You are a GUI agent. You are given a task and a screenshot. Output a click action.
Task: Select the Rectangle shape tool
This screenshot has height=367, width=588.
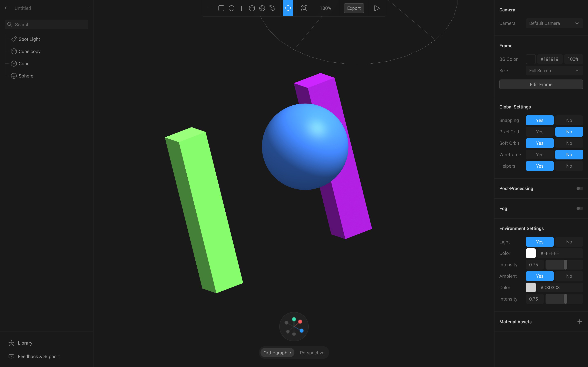[221, 8]
